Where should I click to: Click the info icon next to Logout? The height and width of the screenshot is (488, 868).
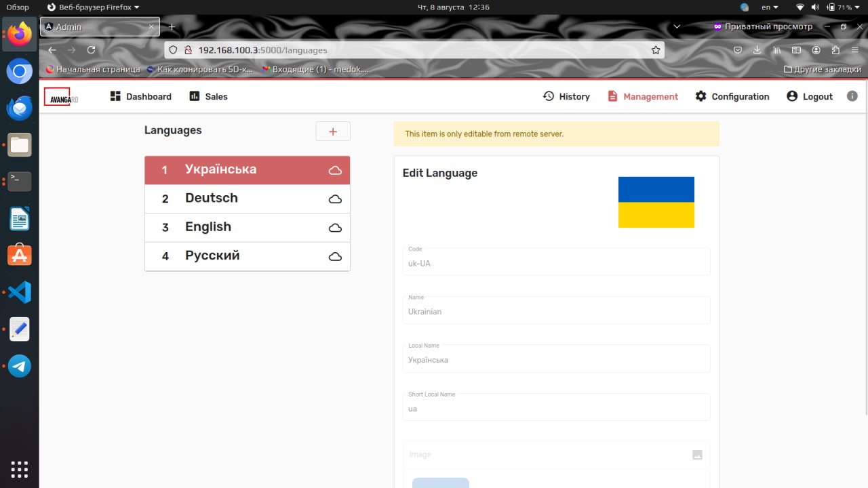(852, 96)
